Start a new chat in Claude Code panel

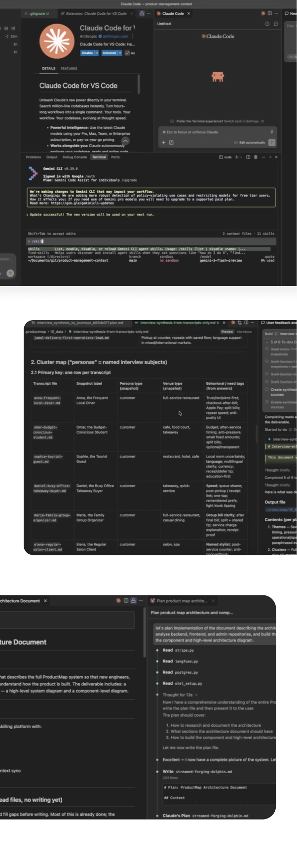tap(276, 24)
